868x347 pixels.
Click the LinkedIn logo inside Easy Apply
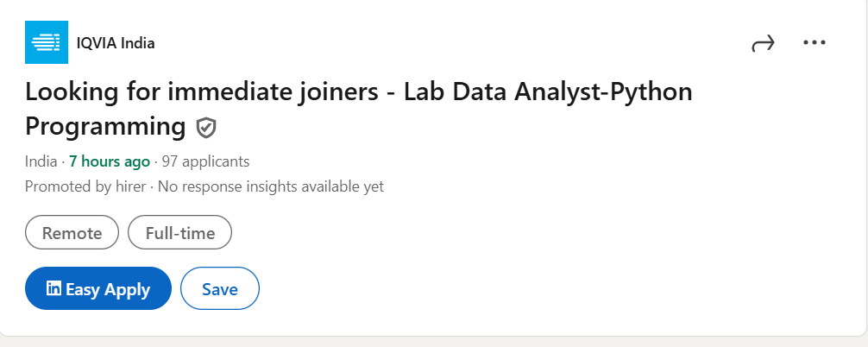(x=53, y=289)
